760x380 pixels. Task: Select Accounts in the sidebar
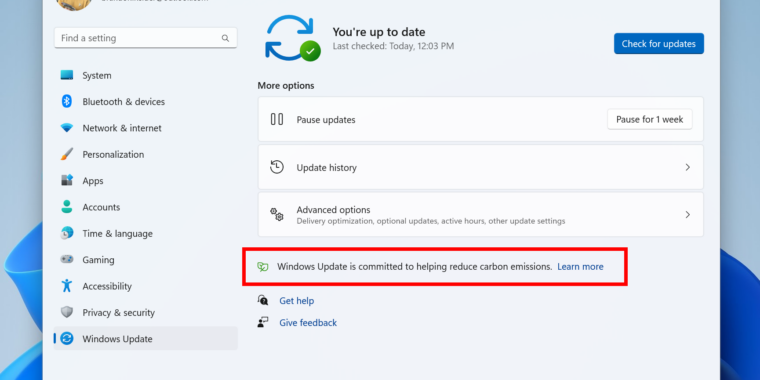(x=145, y=207)
